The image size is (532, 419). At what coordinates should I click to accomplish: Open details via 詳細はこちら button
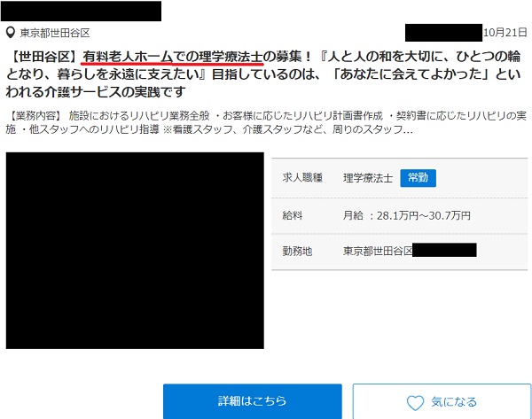[253, 401]
